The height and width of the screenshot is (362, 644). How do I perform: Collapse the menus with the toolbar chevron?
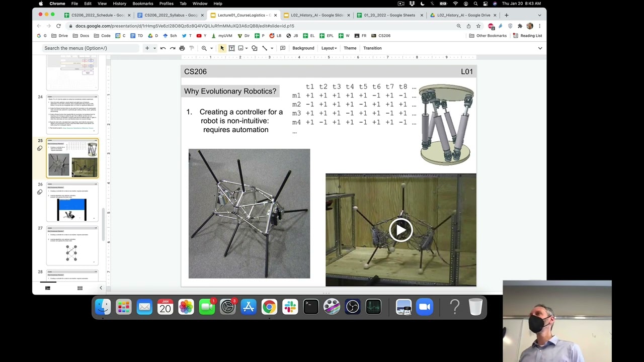click(540, 48)
